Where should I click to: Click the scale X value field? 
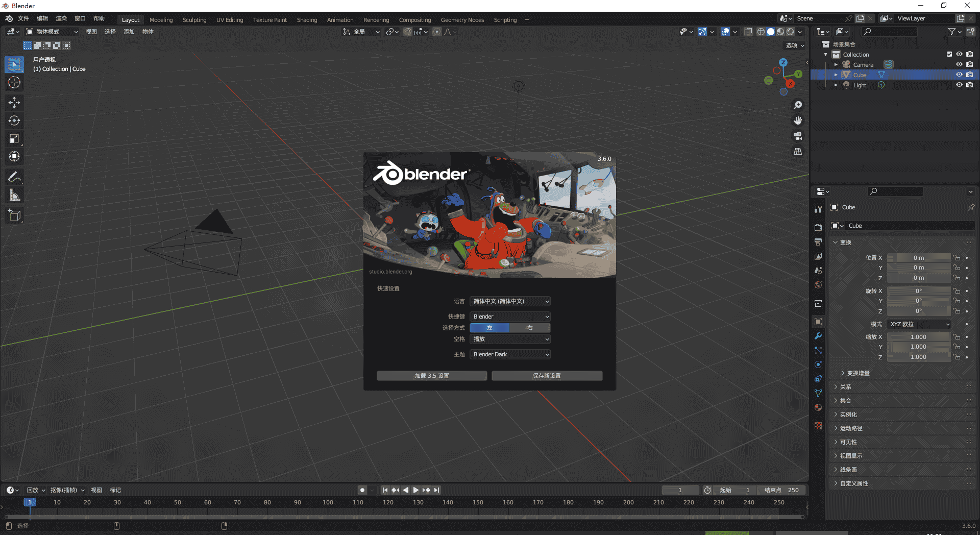[x=918, y=337]
